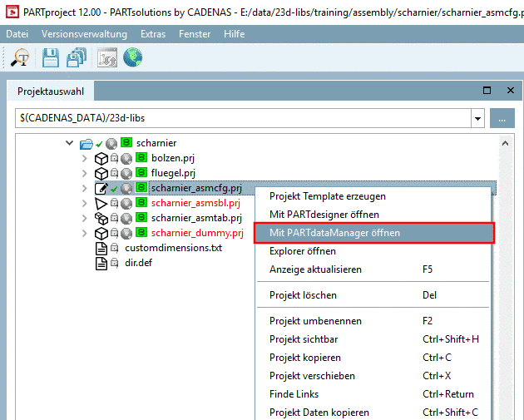Choose Projekt Template erzeugen
The height and width of the screenshot is (420, 524).
click(x=373, y=196)
